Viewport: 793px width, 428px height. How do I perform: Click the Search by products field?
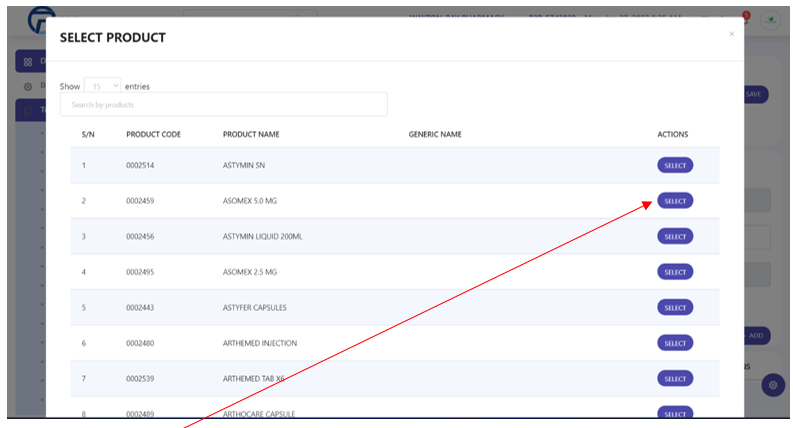(x=224, y=105)
